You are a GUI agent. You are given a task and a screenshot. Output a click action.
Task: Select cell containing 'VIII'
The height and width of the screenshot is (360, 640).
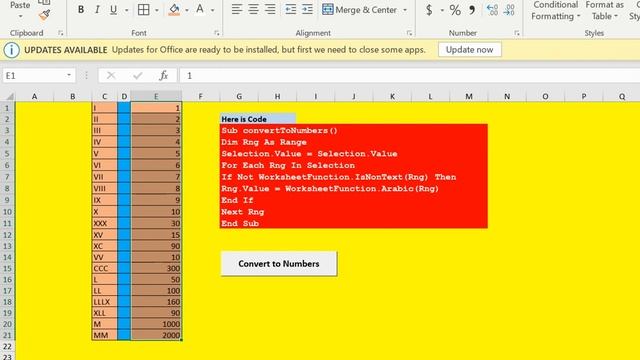(x=104, y=188)
